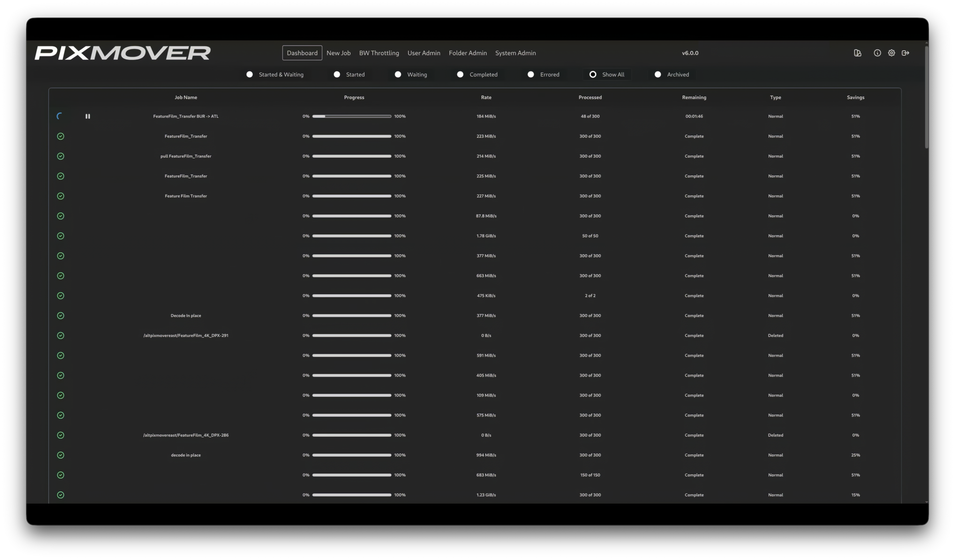Open the Dashboard tab
This screenshot has height=560, width=955.
[x=302, y=53]
